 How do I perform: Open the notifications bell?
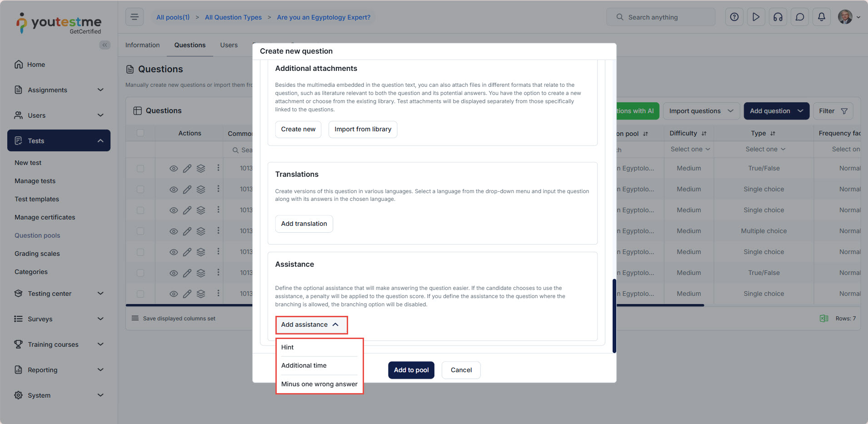(x=821, y=17)
